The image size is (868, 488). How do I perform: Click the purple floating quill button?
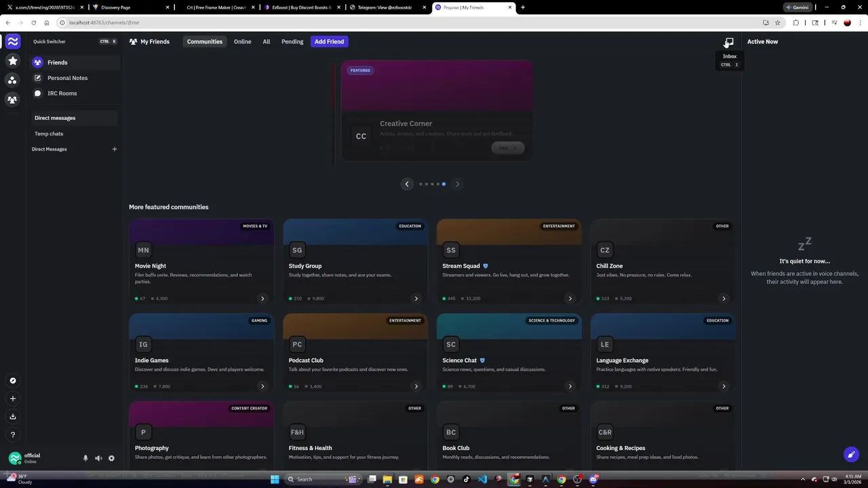point(851,454)
